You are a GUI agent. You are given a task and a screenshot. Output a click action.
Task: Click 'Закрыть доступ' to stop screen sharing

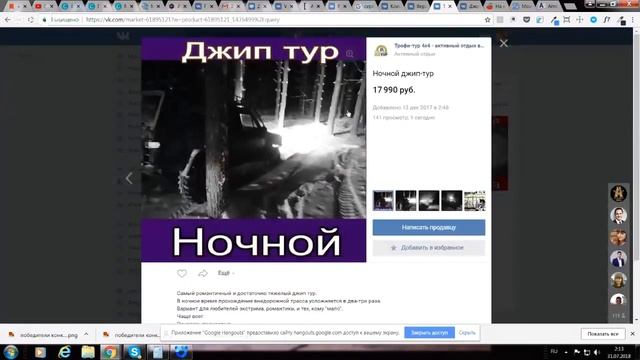click(429, 333)
